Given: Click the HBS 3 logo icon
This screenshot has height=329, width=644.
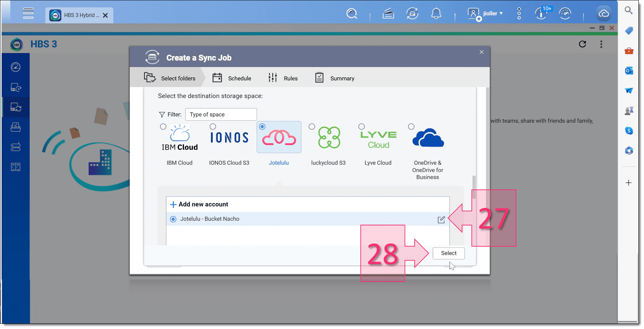Looking at the screenshot, I should [17, 44].
